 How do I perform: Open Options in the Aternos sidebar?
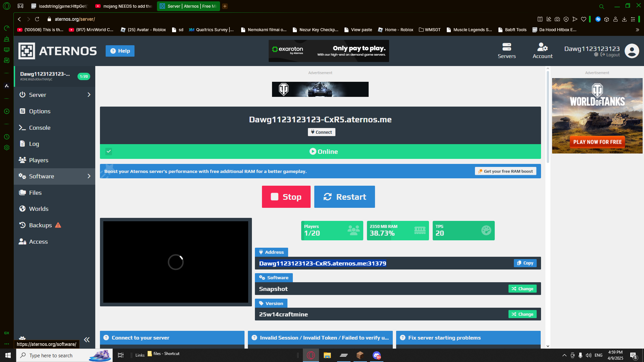[x=54, y=111]
